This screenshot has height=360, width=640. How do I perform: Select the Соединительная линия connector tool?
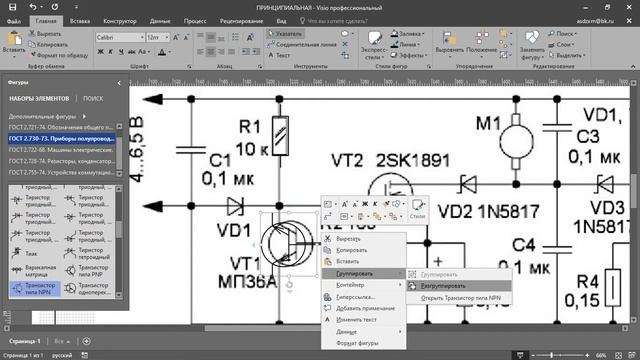point(302,44)
